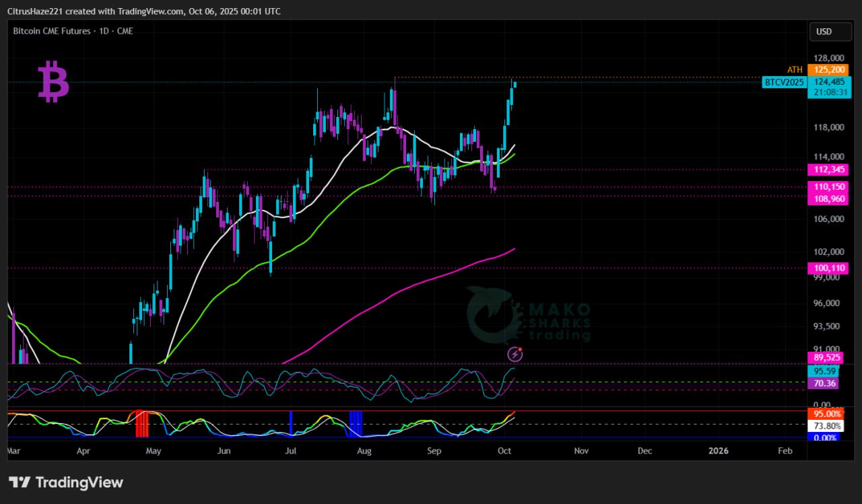Click the purple lightning bolt event icon
Viewport: 862px width, 504px height.
pyautogui.click(x=515, y=353)
